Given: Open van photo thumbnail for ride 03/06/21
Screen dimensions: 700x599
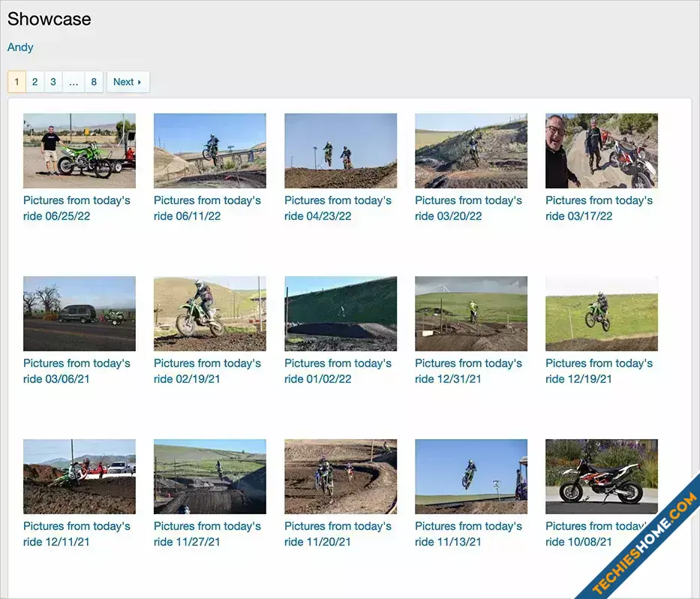Looking at the screenshot, I should (80, 314).
